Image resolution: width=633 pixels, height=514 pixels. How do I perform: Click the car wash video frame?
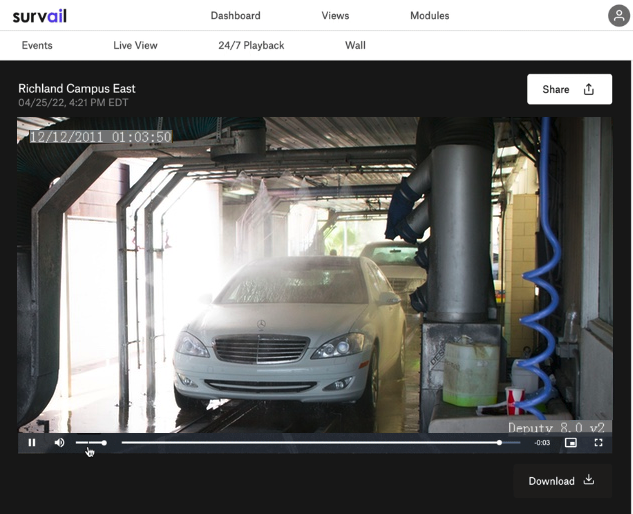(x=314, y=275)
